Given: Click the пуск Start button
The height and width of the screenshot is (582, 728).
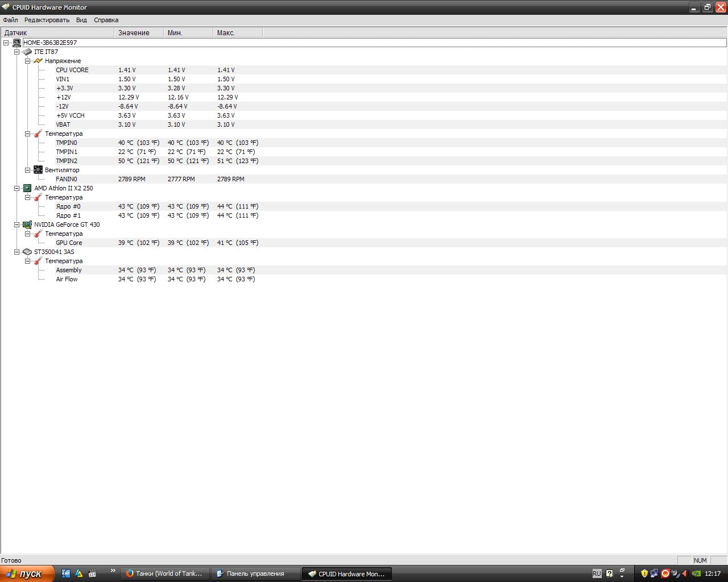Looking at the screenshot, I should click(x=27, y=573).
